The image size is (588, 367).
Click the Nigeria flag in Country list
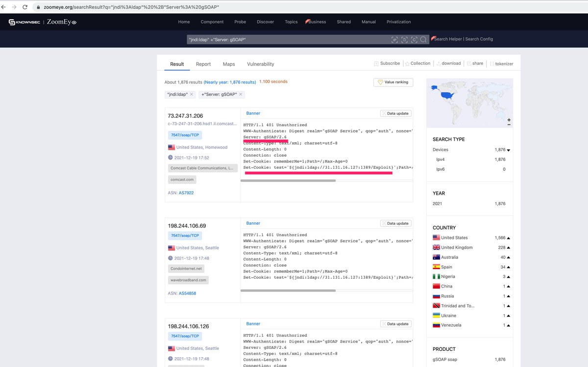[436, 277]
